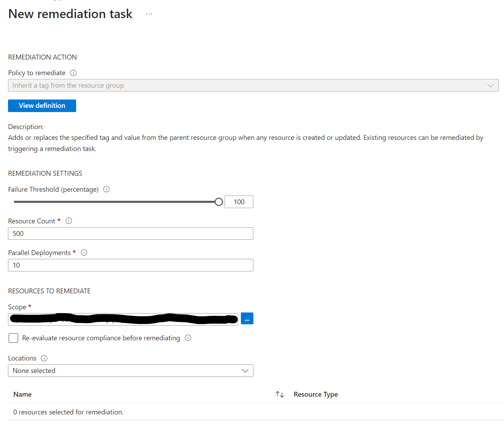Sort by the Resource Type column header
The image size is (504, 444).
point(316,394)
